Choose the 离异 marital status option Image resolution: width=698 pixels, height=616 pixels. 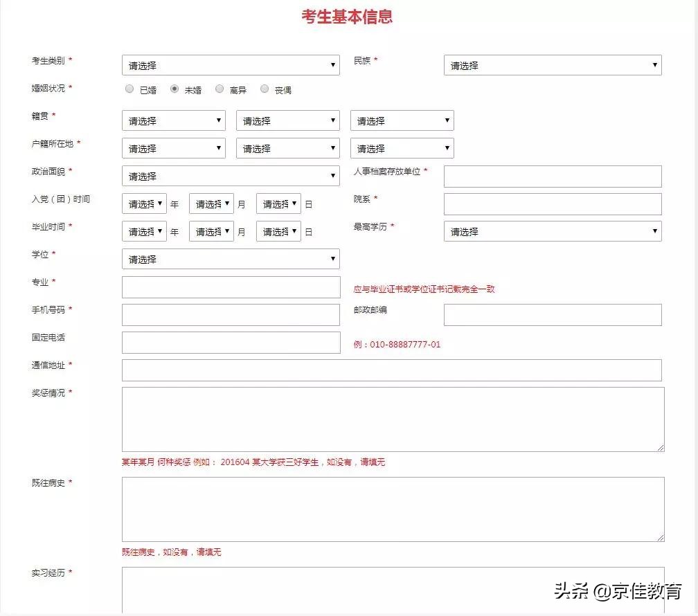point(220,89)
